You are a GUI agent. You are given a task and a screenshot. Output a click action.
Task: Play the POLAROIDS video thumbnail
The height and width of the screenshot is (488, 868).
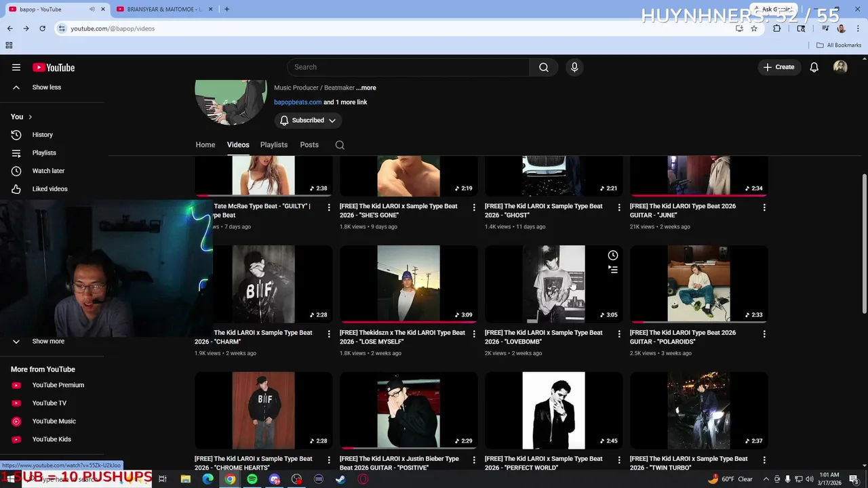click(x=699, y=284)
